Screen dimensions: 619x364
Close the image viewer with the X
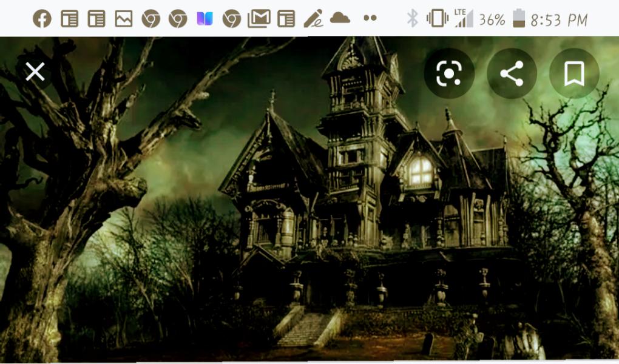(35, 72)
